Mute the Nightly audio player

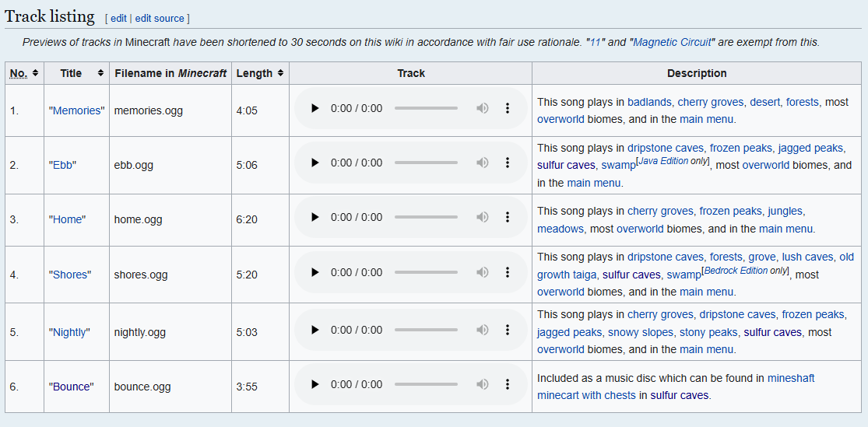(x=483, y=330)
